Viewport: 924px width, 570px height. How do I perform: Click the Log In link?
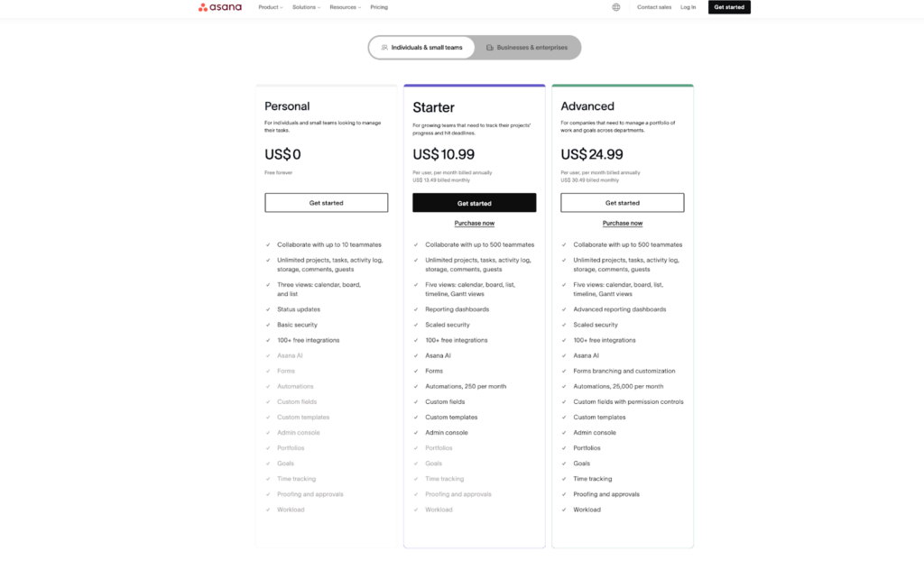[688, 7]
